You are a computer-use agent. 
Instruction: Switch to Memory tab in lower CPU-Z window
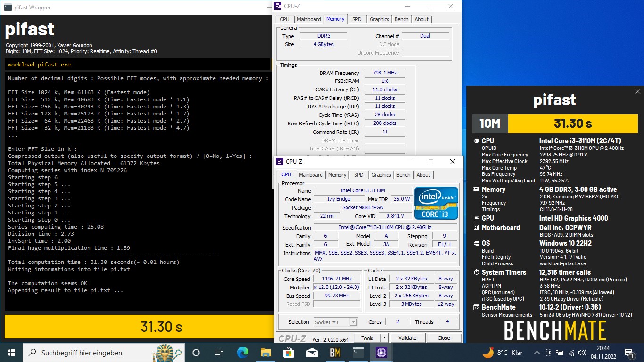(x=337, y=175)
